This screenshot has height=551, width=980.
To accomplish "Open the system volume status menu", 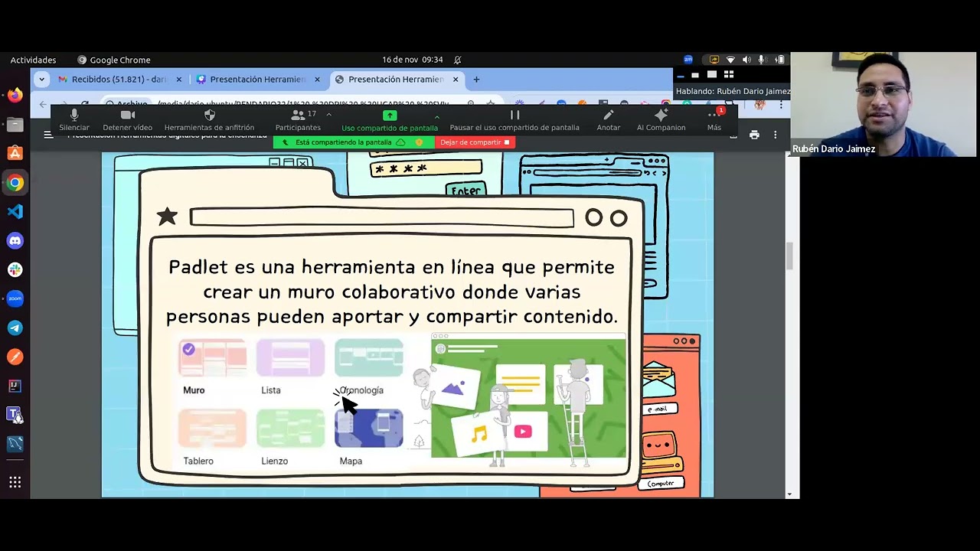I will [746, 60].
